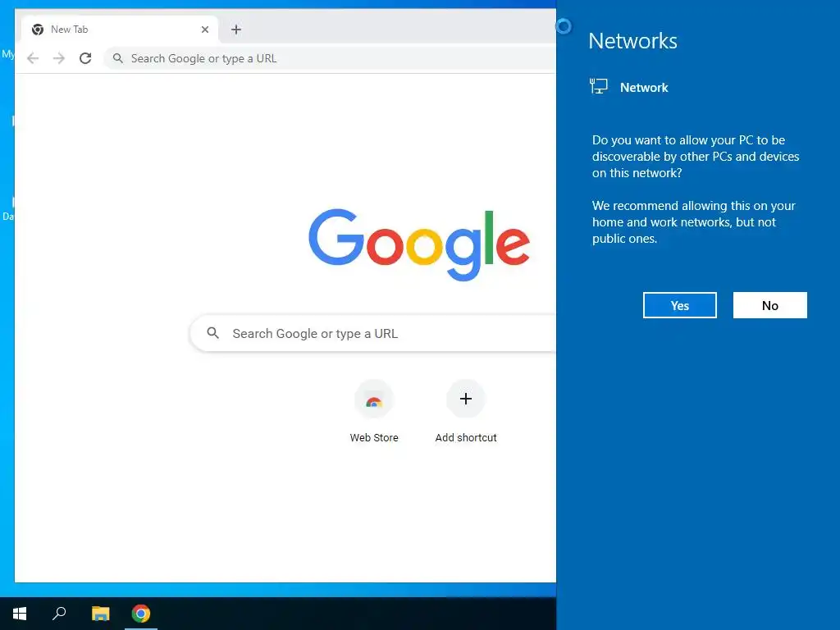Open the taskbar search icon
The width and height of the screenshot is (840, 630).
tap(59, 614)
